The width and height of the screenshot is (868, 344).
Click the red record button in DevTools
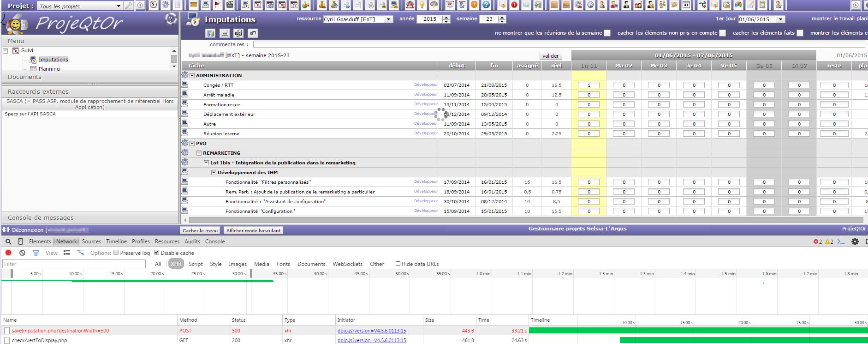[x=8, y=253]
